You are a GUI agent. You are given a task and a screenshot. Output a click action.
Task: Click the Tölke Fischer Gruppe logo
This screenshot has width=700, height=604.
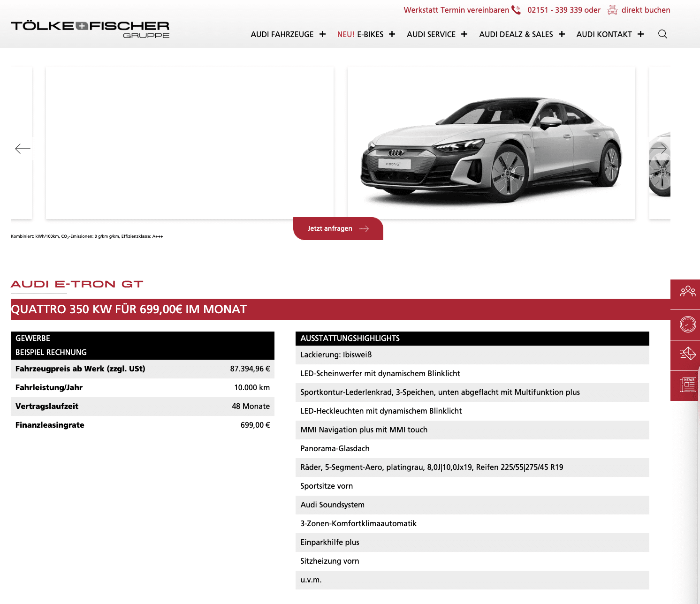point(90,29)
